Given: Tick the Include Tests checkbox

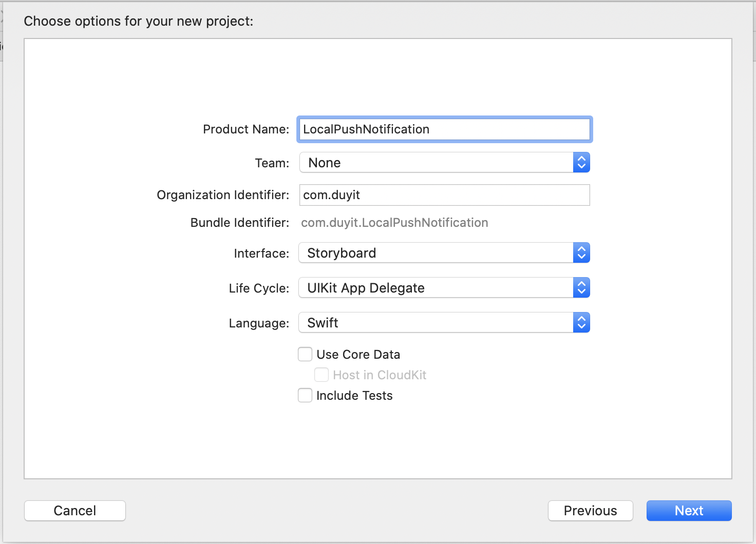Looking at the screenshot, I should click(305, 396).
